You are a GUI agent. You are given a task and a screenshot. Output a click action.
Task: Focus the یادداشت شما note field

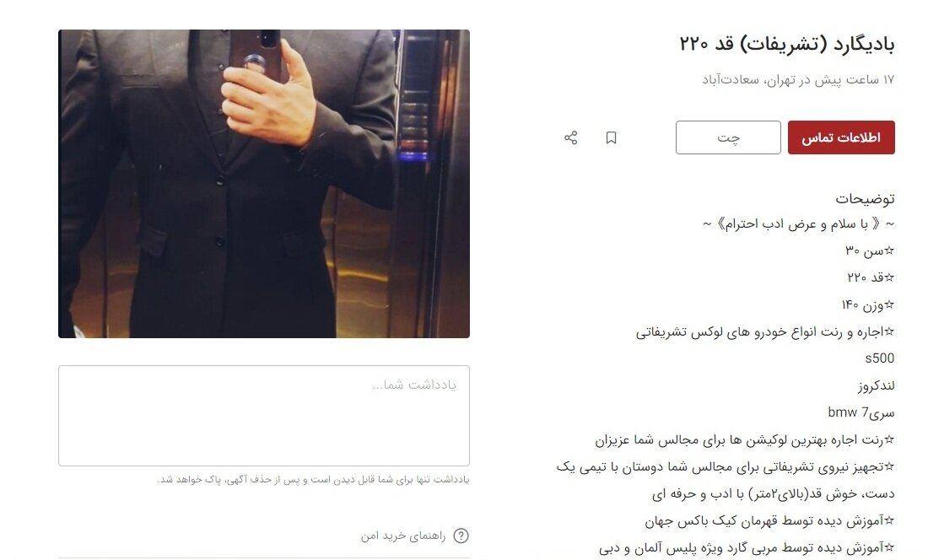(x=264, y=416)
